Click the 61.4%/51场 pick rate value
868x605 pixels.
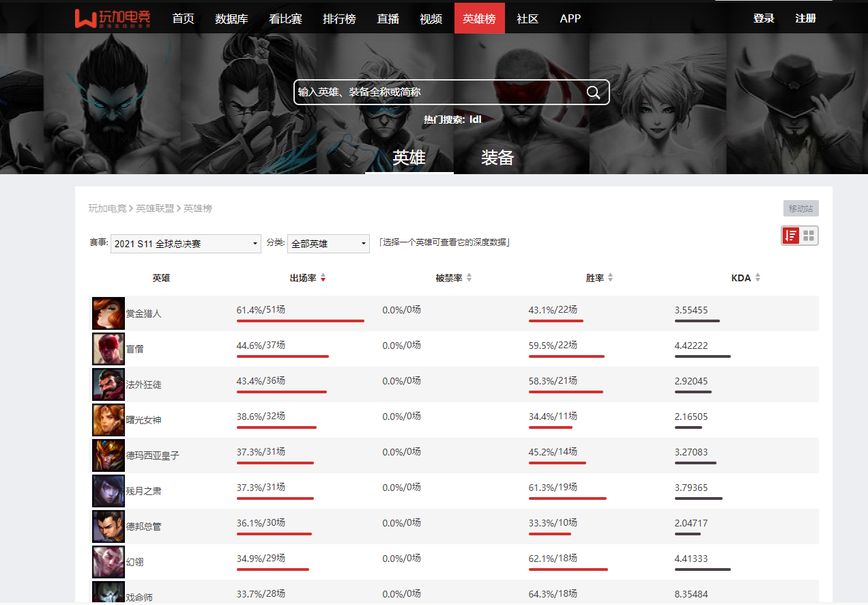pos(261,310)
